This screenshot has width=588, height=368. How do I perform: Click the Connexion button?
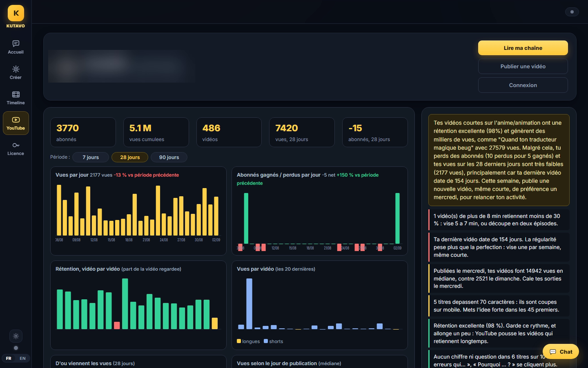click(523, 85)
